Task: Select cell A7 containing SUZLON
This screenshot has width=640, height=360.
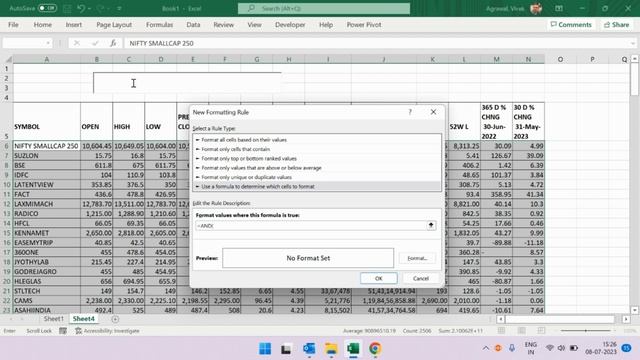Action: [47, 156]
